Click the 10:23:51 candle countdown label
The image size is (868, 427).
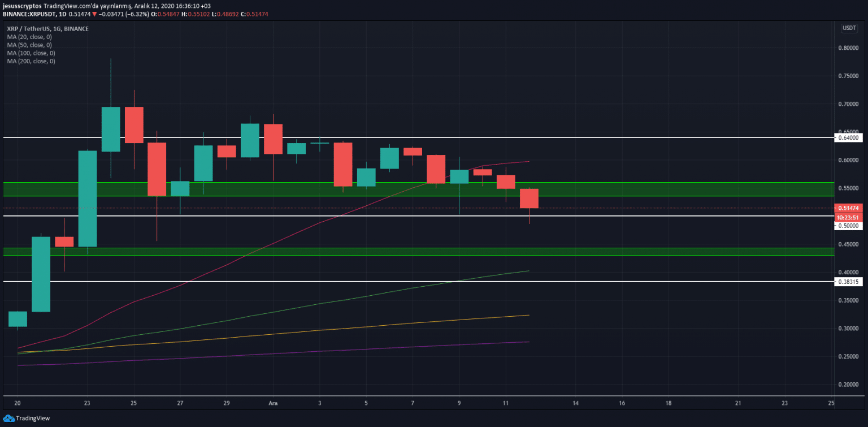[849, 217]
